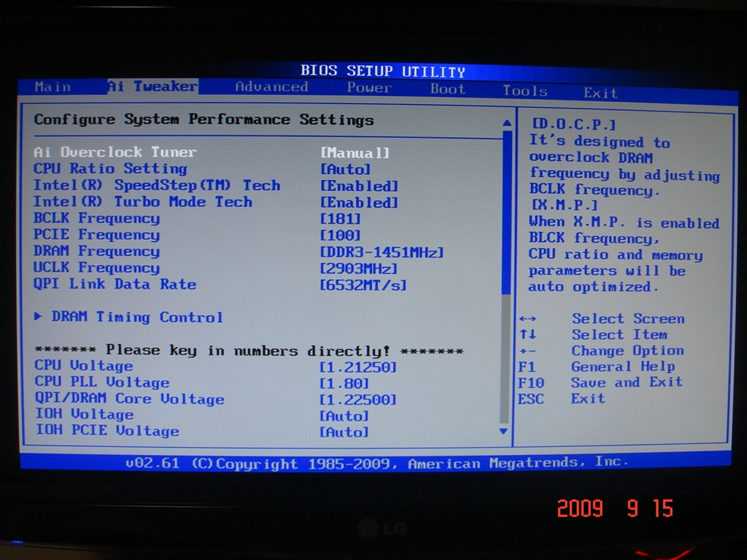Click the F1 General Help entry

tap(597, 367)
